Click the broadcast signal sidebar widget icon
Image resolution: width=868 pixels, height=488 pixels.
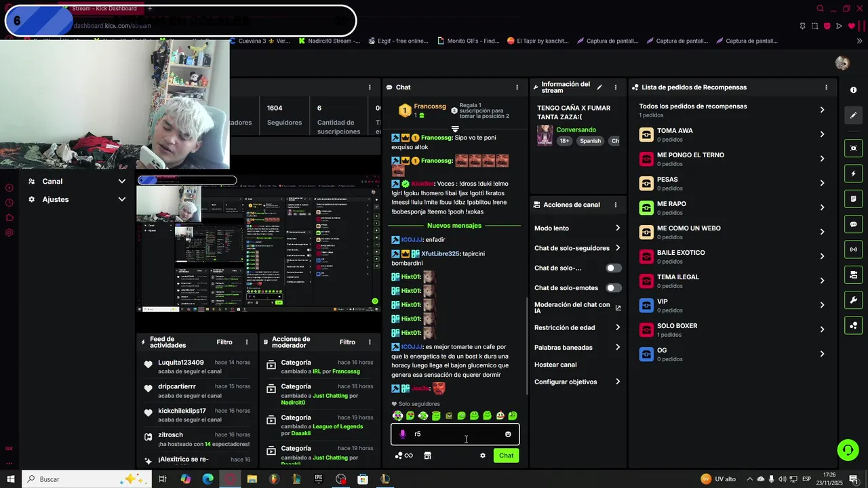tap(853, 249)
